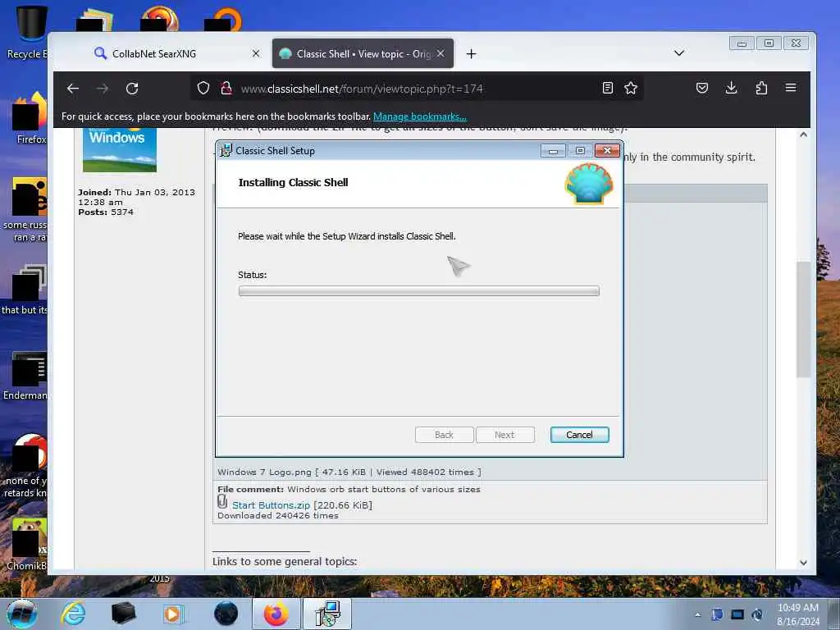Close the CollabNet SearXNG tab
Viewport: 840px width, 630px height.
pos(256,53)
